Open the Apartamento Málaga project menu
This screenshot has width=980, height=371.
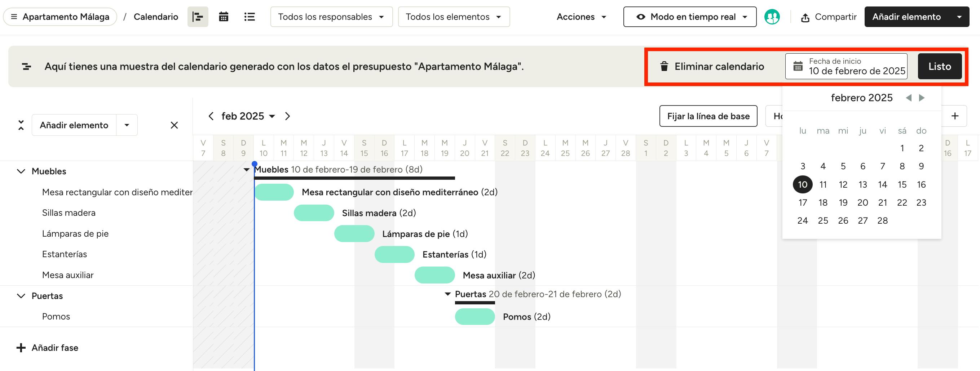[60, 17]
